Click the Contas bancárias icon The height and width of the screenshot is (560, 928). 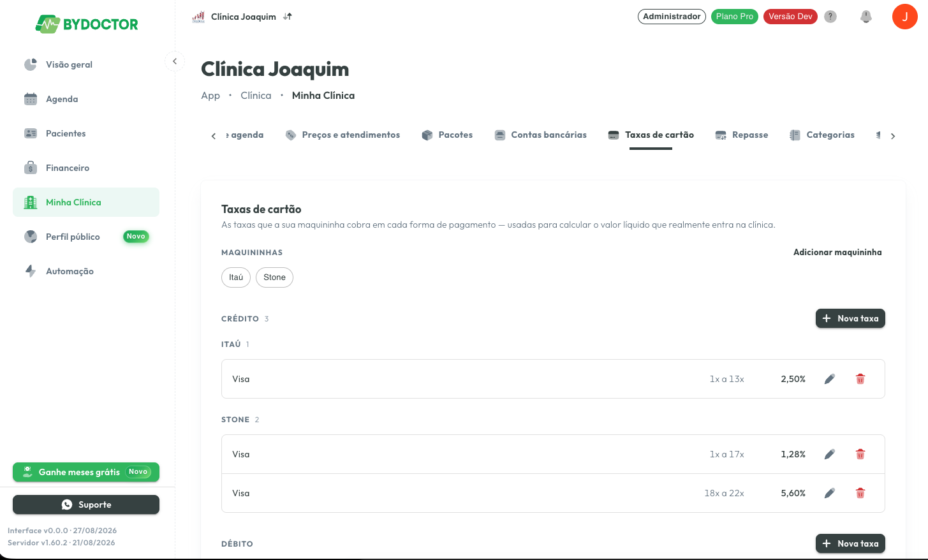coord(500,135)
